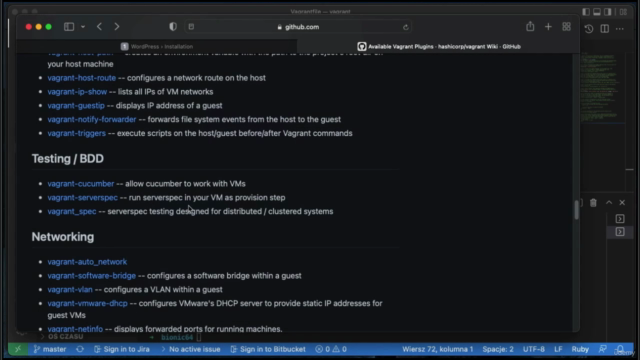Go to line Wiersz 72, kolumna 1
The width and height of the screenshot is (640, 360).
[x=438, y=349]
